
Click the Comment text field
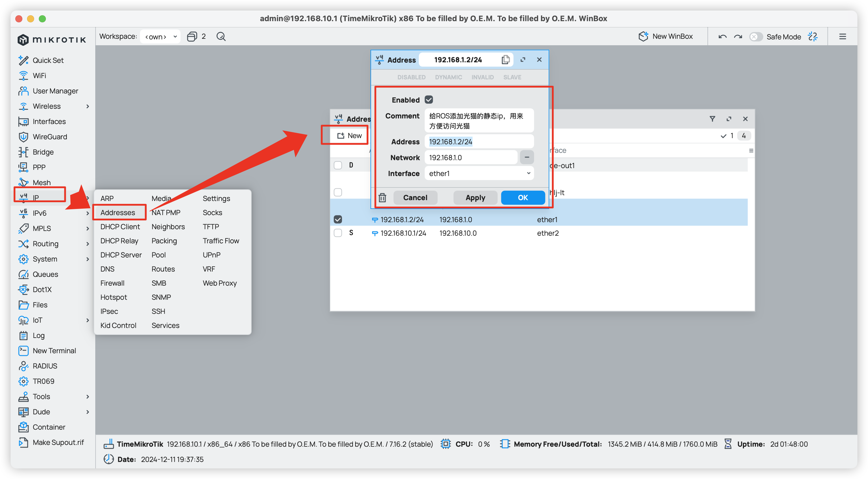pos(479,120)
